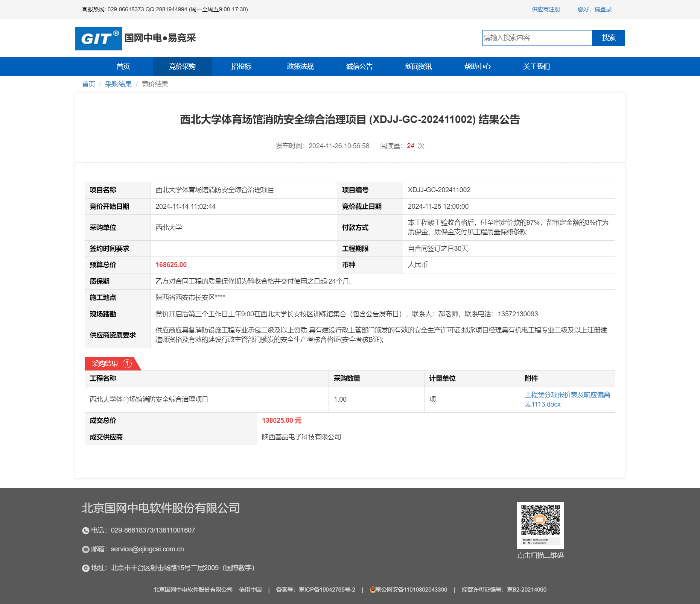
Task: Click 采购结果 breadcrumb link
Action: (118, 84)
